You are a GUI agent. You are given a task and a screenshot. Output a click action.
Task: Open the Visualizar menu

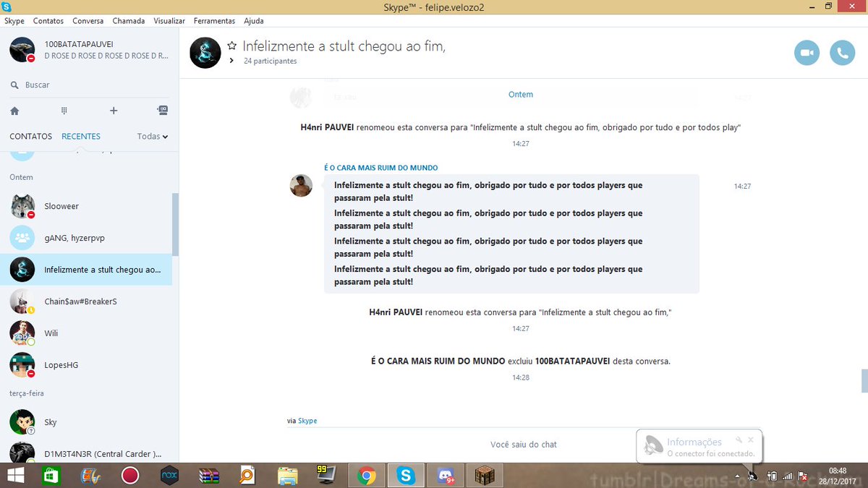click(x=169, y=21)
